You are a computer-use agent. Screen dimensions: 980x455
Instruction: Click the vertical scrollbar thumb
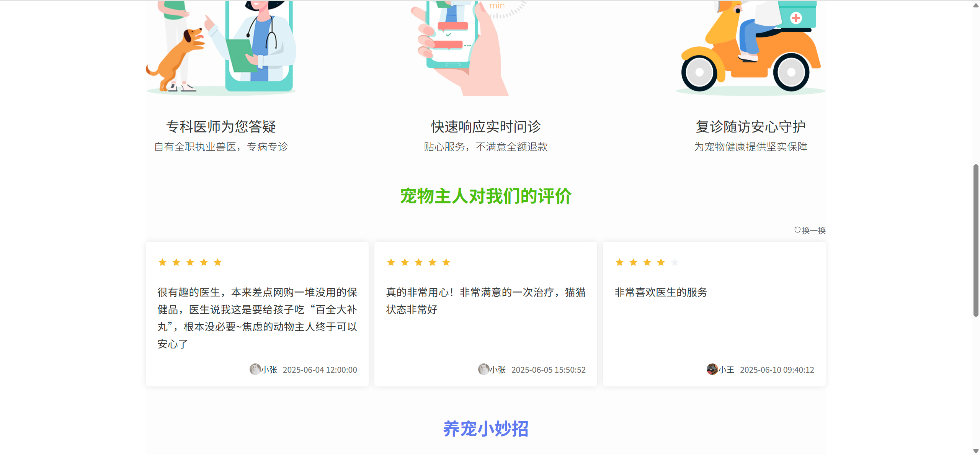(x=976, y=241)
